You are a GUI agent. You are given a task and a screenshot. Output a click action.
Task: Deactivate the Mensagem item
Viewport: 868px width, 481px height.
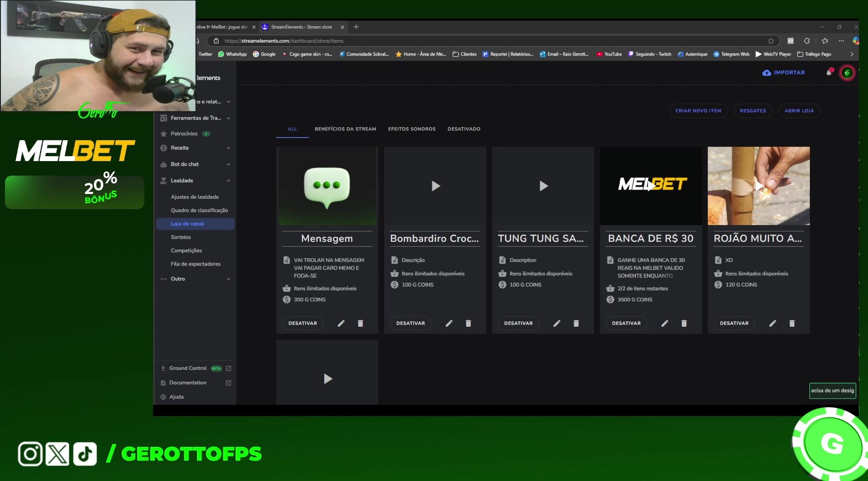click(x=303, y=323)
